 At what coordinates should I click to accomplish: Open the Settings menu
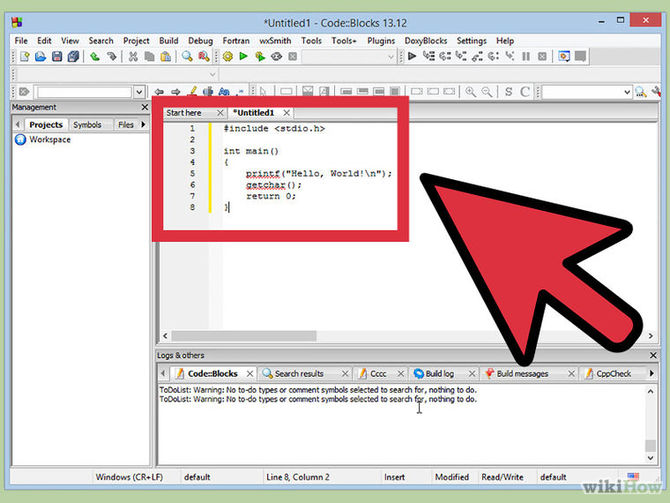pos(471,41)
